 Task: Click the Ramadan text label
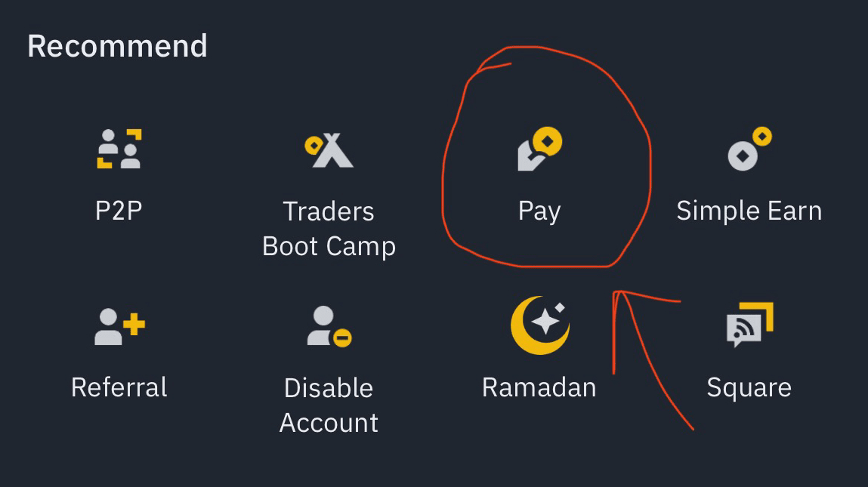pos(539,387)
